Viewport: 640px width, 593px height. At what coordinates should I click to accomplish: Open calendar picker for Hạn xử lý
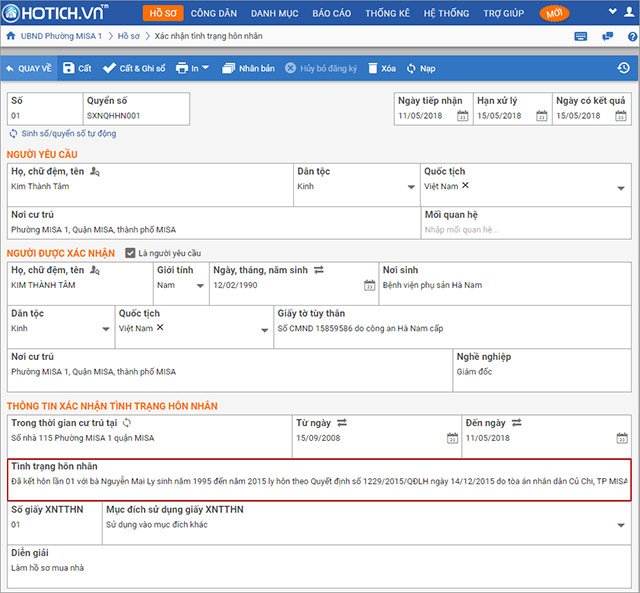pyautogui.click(x=541, y=116)
